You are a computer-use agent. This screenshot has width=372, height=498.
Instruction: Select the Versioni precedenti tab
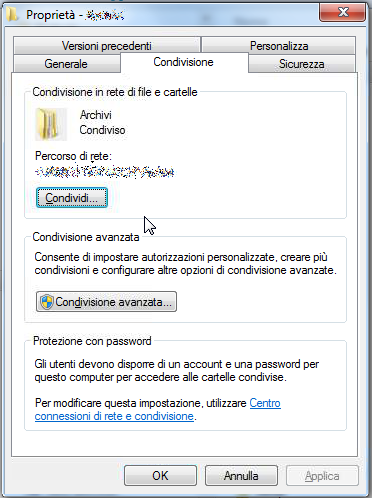click(x=107, y=46)
